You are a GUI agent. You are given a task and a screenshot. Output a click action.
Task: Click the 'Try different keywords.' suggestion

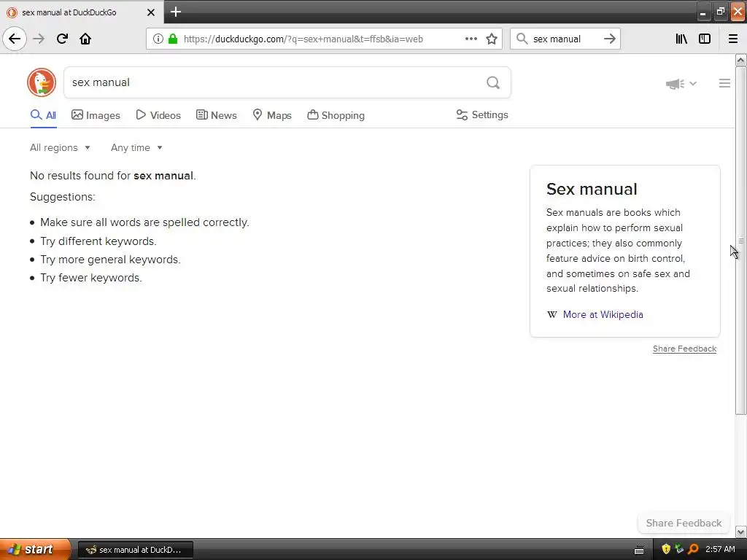[98, 241]
